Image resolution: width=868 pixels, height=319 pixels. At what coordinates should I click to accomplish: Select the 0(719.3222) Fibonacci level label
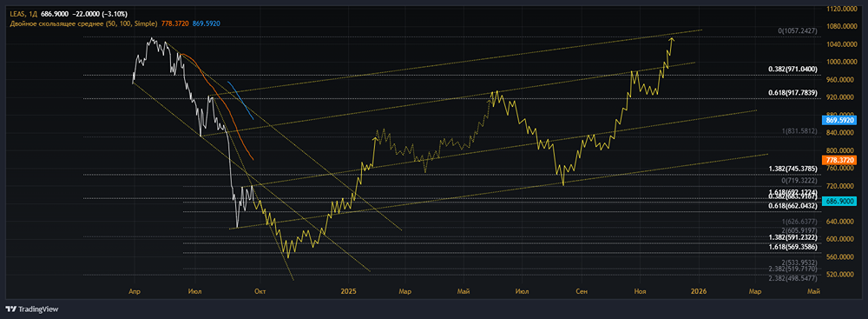[x=799, y=181]
